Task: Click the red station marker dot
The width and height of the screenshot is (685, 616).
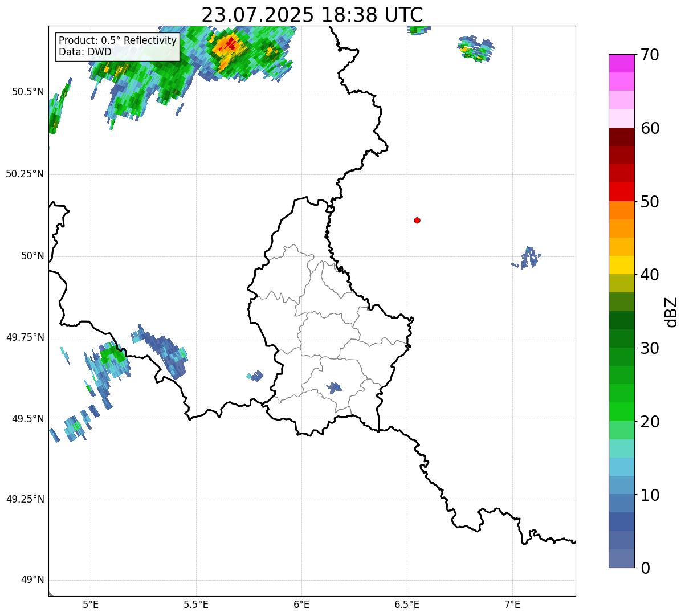Action: (x=417, y=220)
